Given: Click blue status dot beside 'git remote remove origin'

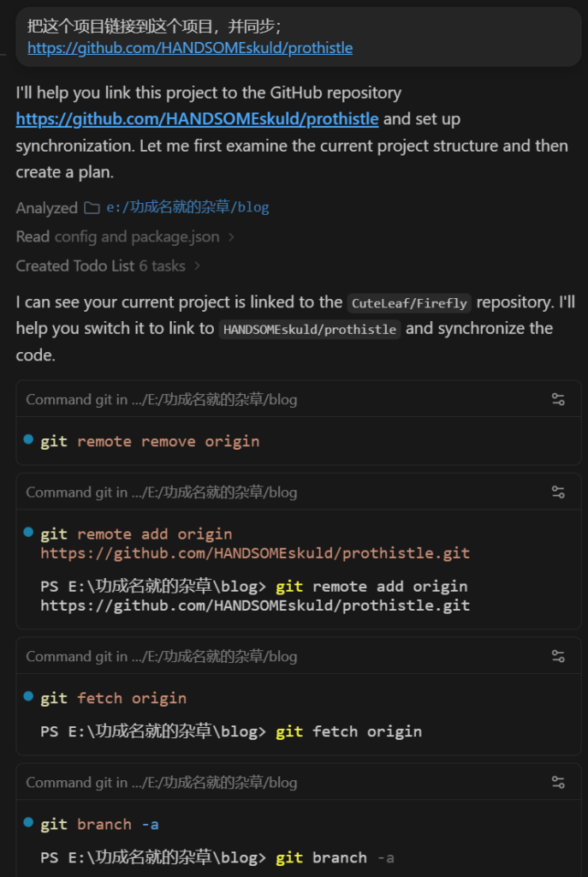Looking at the screenshot, I should pyautogui.click(x=28, y=439).
